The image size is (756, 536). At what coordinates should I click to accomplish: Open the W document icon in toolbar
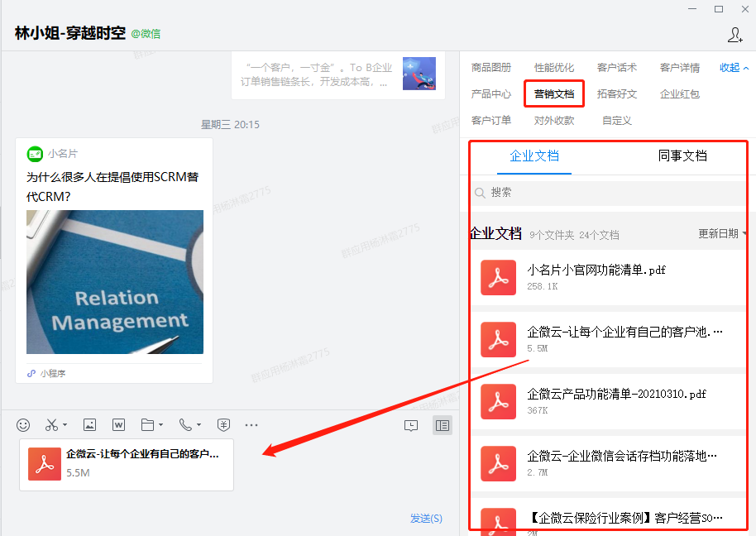point(118,424)
